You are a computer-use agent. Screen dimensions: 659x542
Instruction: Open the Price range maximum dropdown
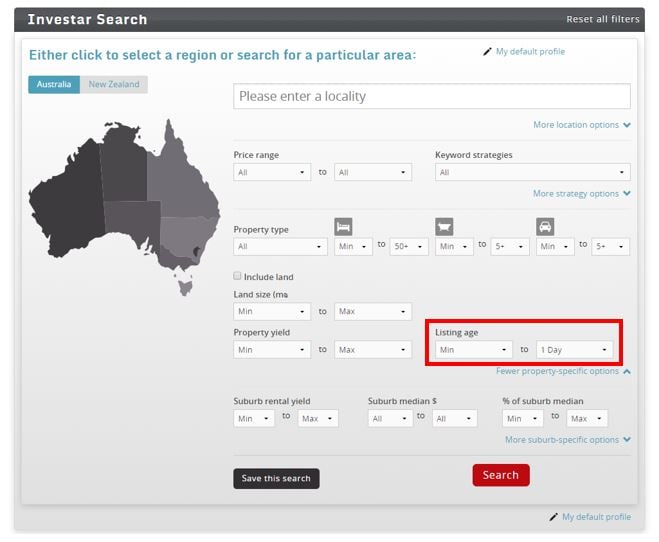(373, 172)
